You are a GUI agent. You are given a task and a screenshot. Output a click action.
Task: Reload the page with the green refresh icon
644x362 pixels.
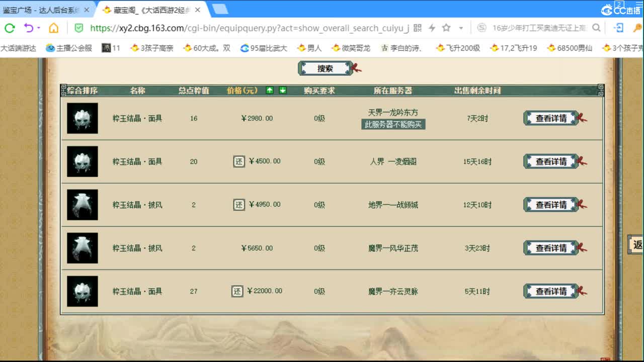coord(10,28)
